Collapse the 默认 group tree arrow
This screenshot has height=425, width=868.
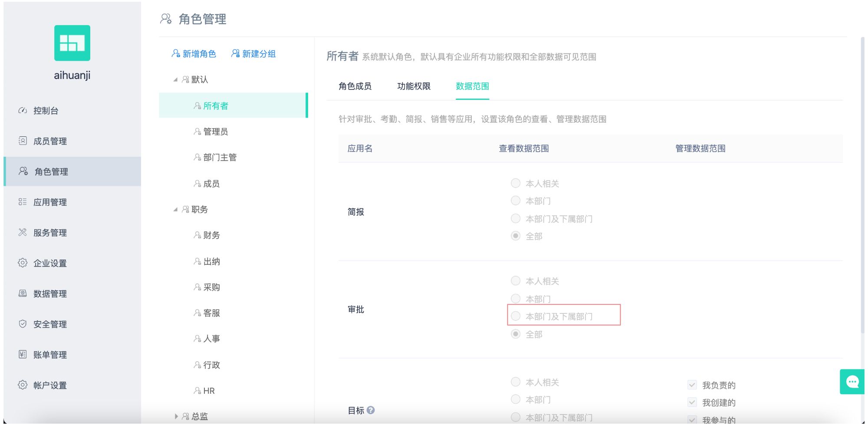pyautogui.click(x=175, y=79)
